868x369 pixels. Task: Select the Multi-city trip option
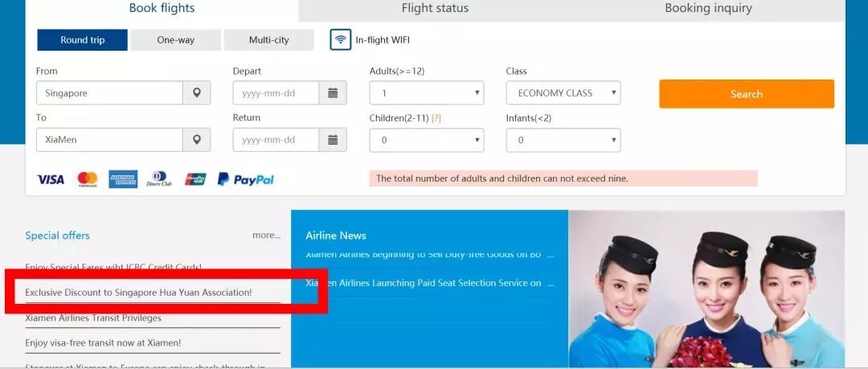pyautogui.click(x=269, y=40)
